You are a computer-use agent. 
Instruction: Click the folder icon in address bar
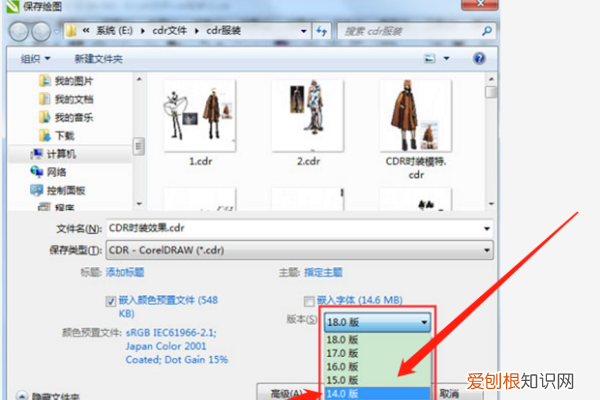71,31
